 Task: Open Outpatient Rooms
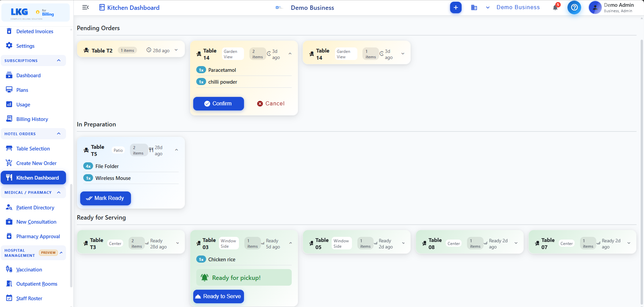click(37, 284)
